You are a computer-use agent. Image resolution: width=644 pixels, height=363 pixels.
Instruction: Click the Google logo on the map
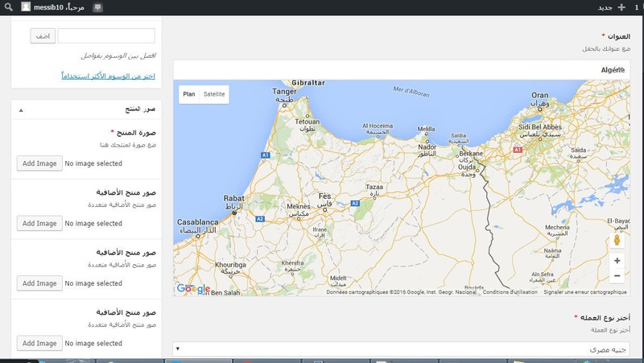[x=193, y=289]
